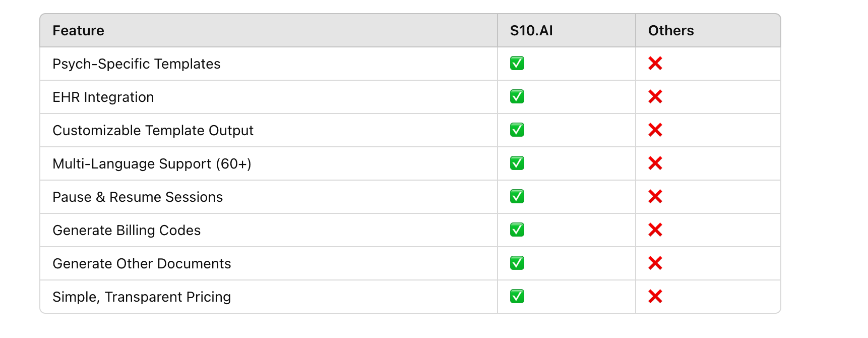
Task: Click the S10.AI column header
Action: 531,31
